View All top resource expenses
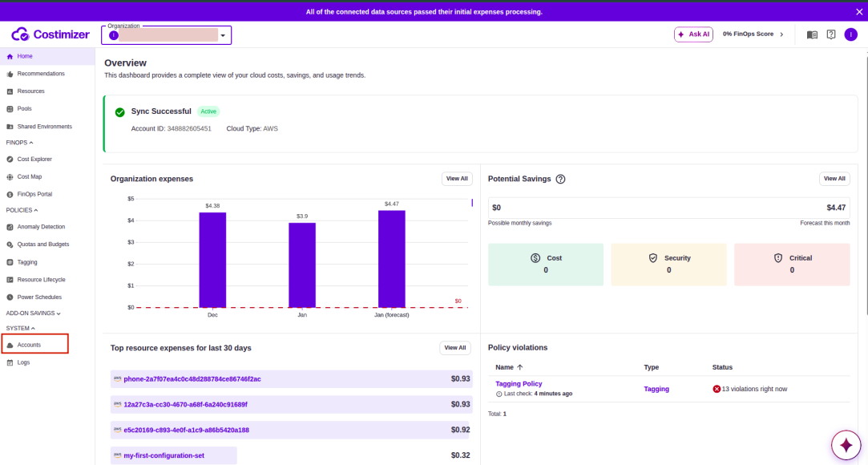The width and height of the screenshot is (868, 465). pyautogui.click(x=455, y=348)
